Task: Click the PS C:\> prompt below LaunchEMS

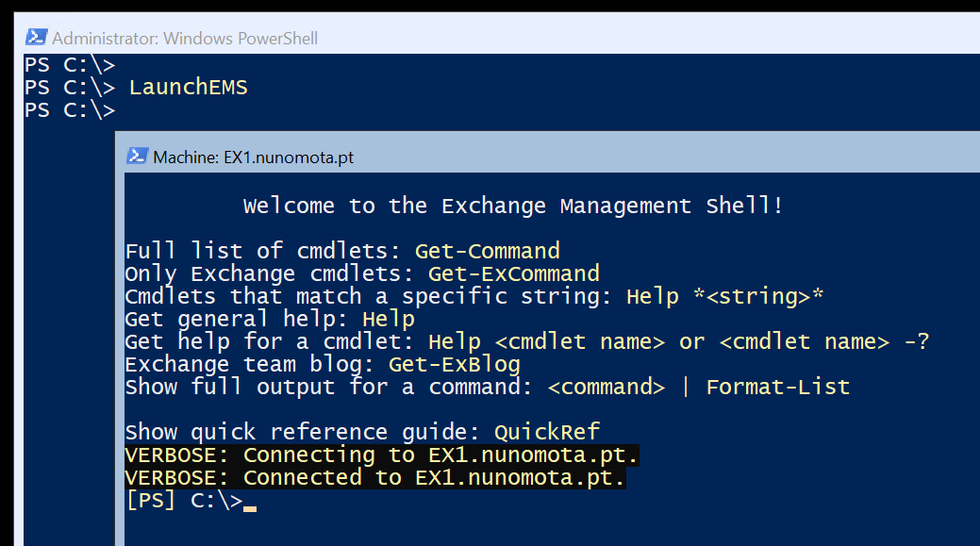Action: tap(70, 110)
